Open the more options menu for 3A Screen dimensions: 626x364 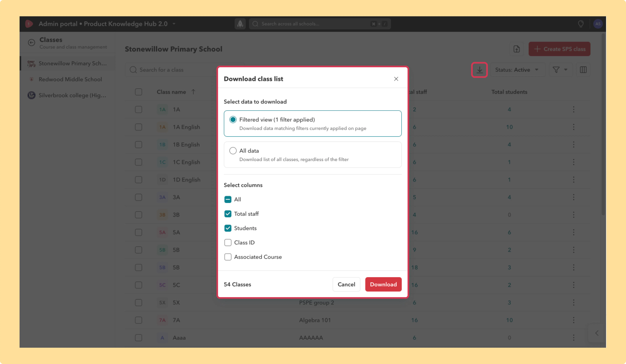click(x=574, y=197)
